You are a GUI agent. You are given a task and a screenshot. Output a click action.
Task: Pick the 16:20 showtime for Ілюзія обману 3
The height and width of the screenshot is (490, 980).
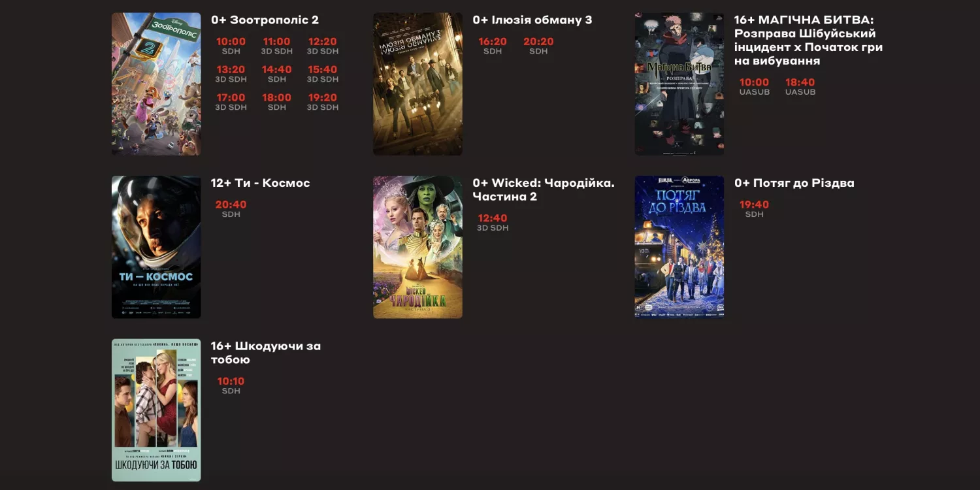tap(493, 41)
